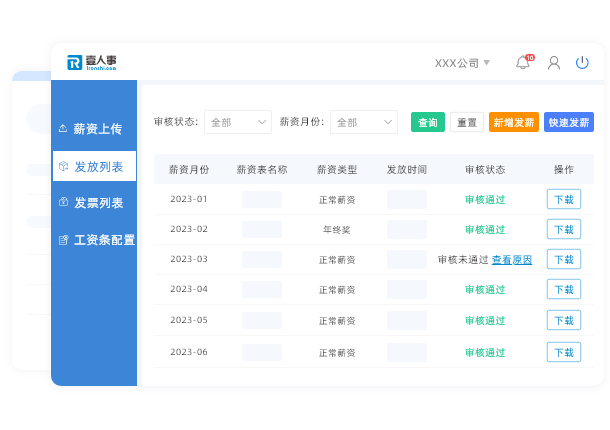Click 审核通过 status in 2023-06 row
Viewport: 610px width, 430px height.
[485, 353]
